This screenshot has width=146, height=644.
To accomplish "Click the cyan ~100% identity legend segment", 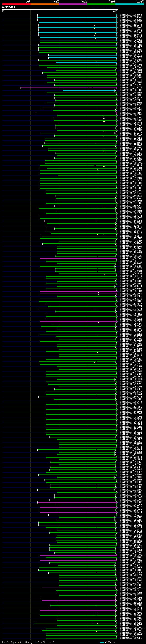I will click(130, 4).
